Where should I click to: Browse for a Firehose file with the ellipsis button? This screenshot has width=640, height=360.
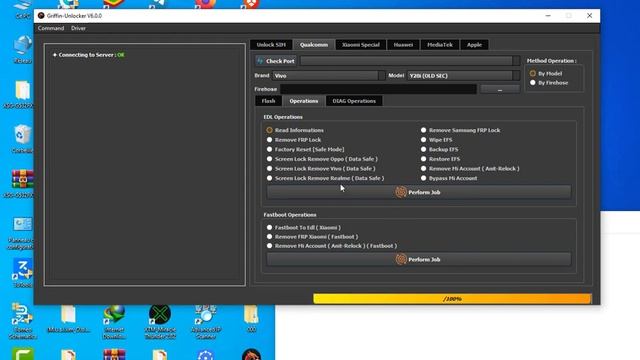point(500,89)
